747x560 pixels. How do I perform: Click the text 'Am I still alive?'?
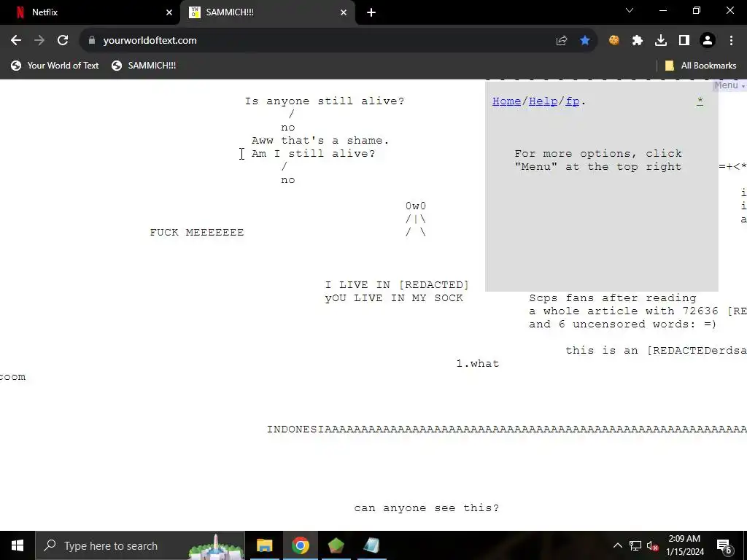click(313, 154)
